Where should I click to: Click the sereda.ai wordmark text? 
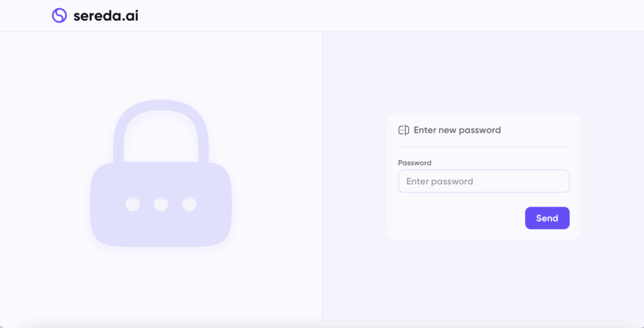106,16
